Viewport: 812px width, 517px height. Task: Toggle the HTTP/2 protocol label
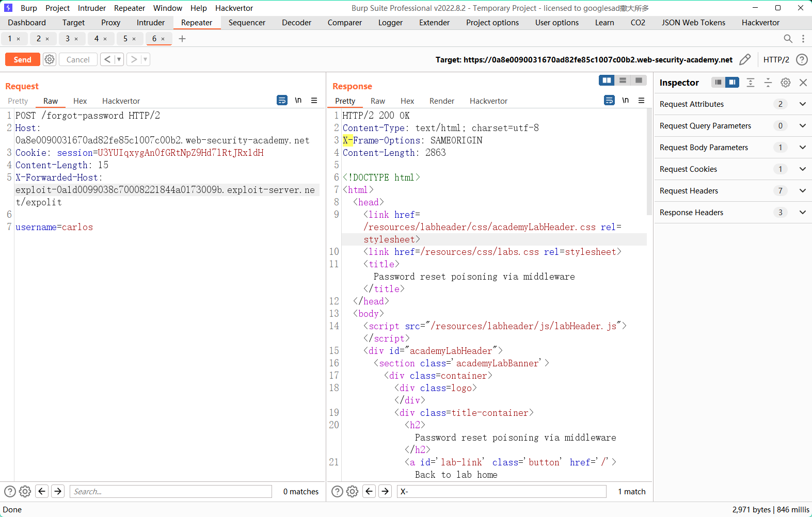point(776,59)
